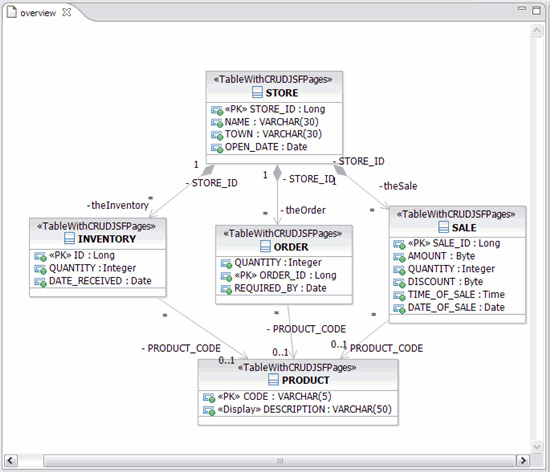Select the STORE_ID primary key column icon
Screen dimensions: 550x472
tap(217, 110)
